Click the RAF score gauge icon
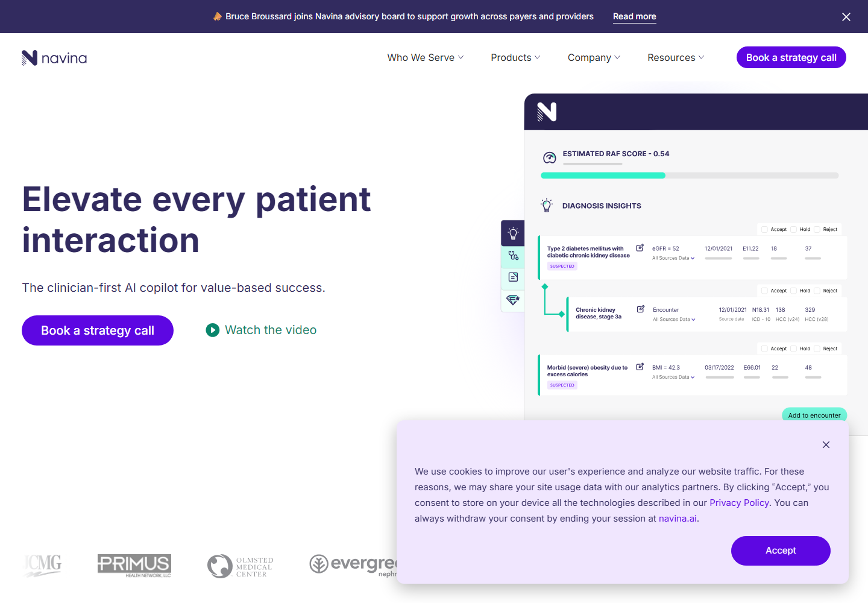This screenshot has height=603, width=868. point(550,158)
